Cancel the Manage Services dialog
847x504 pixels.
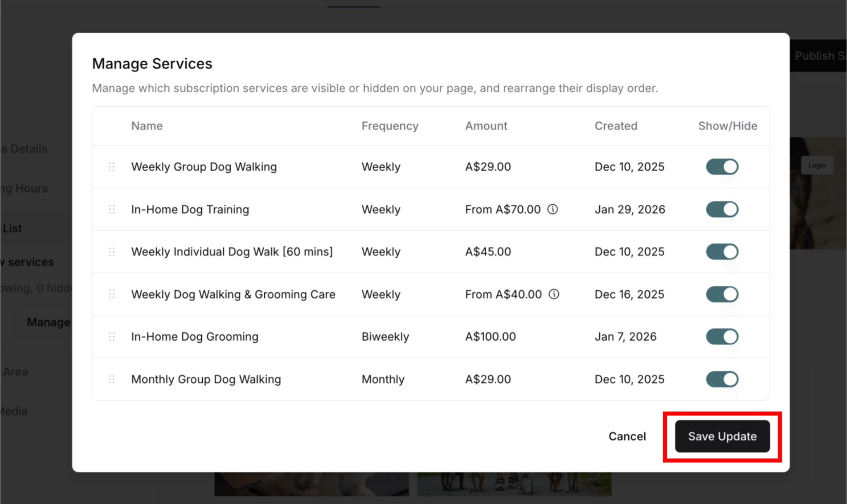(x=627, y=436)
